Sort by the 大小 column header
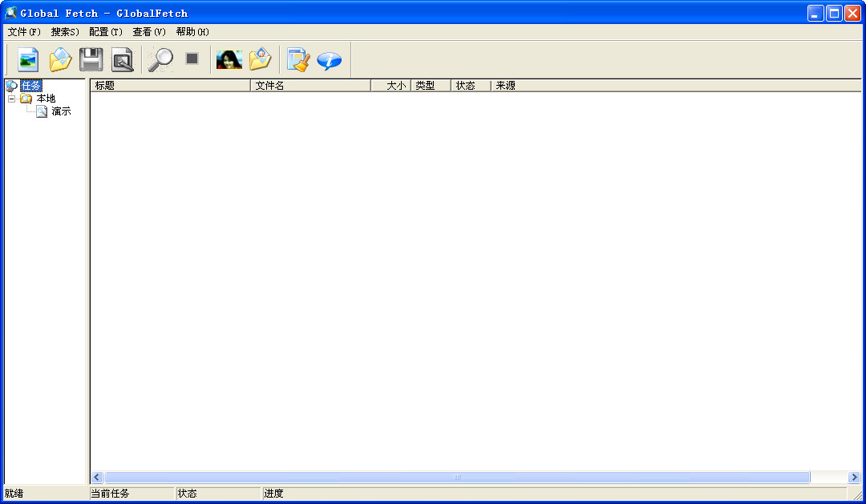Screen dimensions: 866x504 point(391,86)
